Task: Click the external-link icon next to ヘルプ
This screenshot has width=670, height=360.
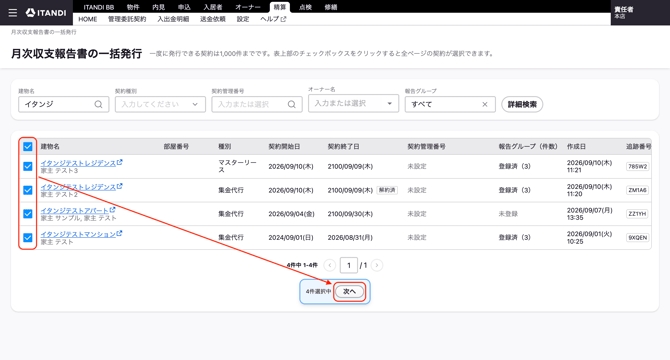Action: [283, 19]
